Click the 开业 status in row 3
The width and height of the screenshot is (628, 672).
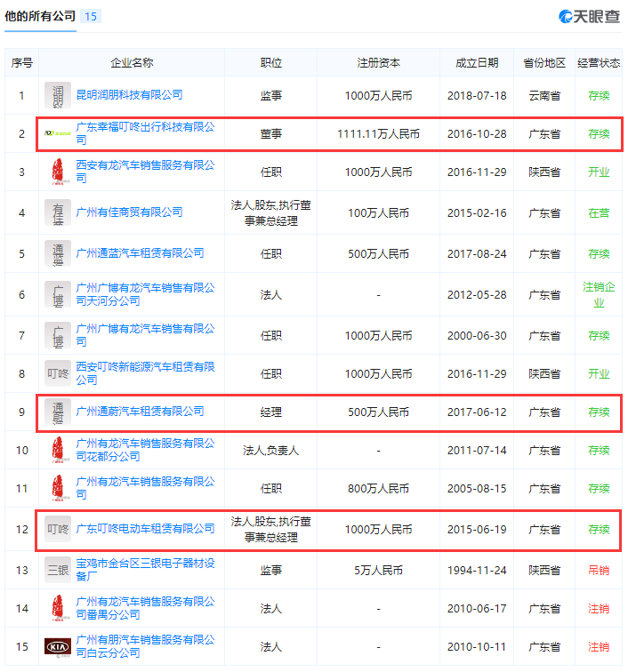pyautogui.click(x=599, y=172)
